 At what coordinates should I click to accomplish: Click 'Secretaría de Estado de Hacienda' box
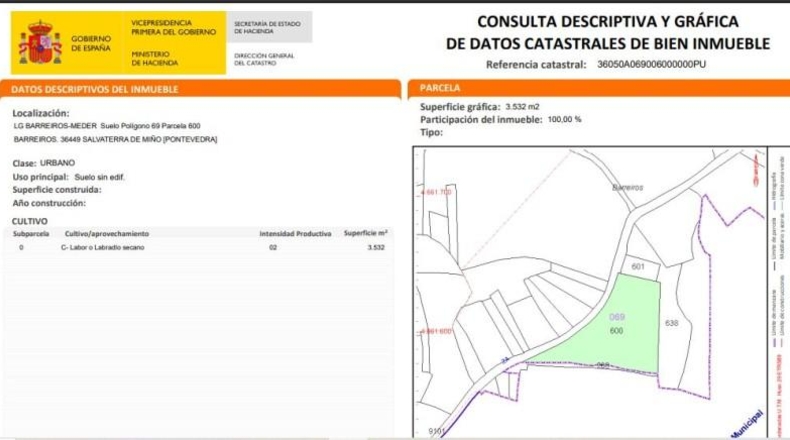269,27
